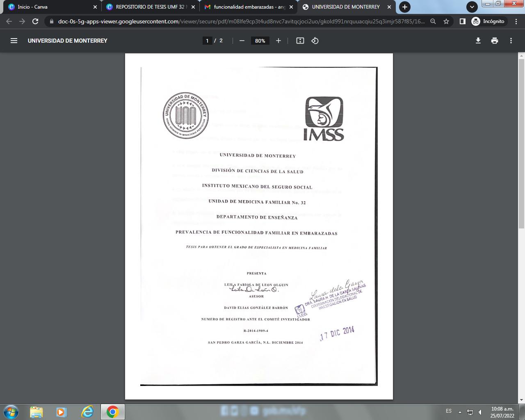
Task: Click the text DEPARTAMENTO DE ENSEÑANZA
Action: 257,217
